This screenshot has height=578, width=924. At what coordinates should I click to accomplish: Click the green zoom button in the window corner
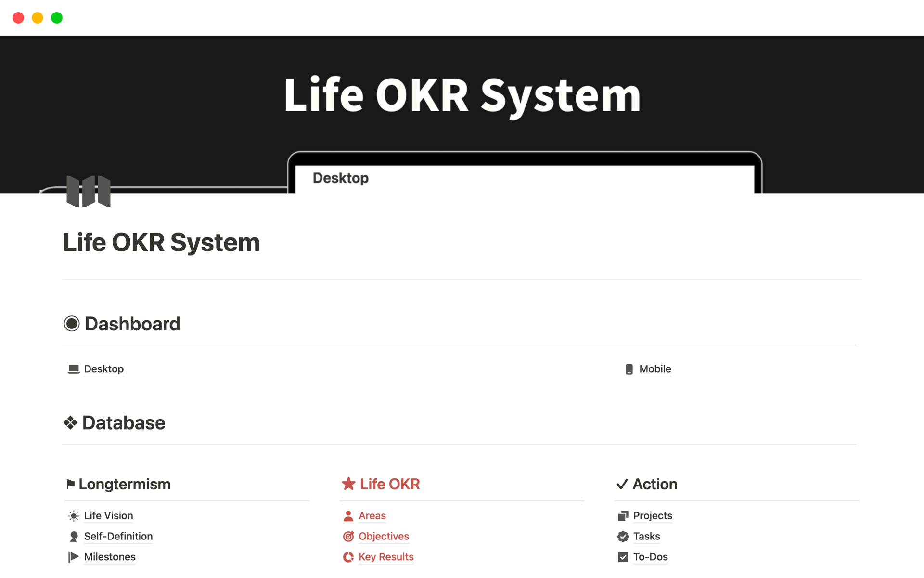56,18
